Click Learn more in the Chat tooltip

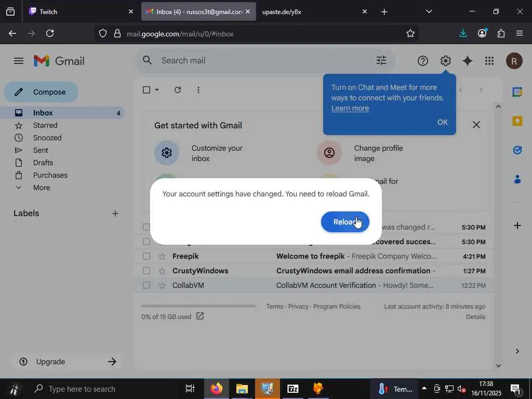click(350, 108)
